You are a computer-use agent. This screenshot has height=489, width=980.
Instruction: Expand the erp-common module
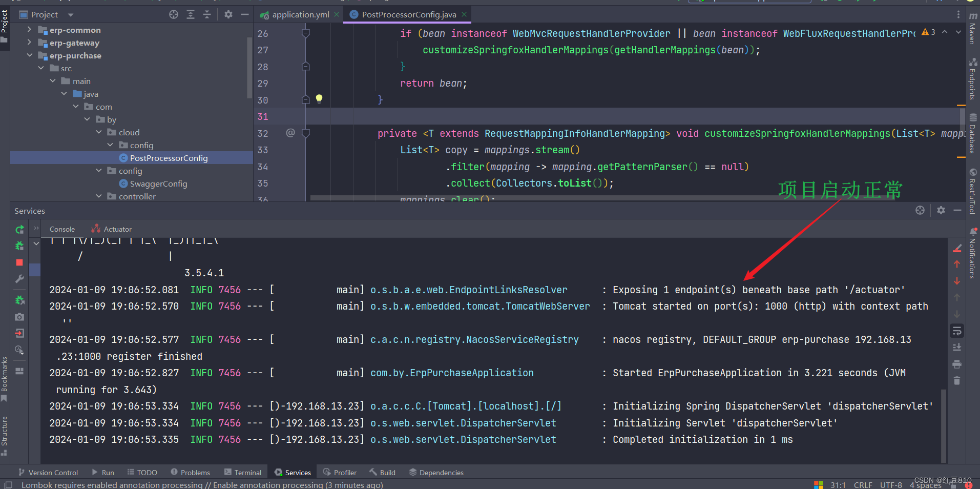[x=29, y=30]
